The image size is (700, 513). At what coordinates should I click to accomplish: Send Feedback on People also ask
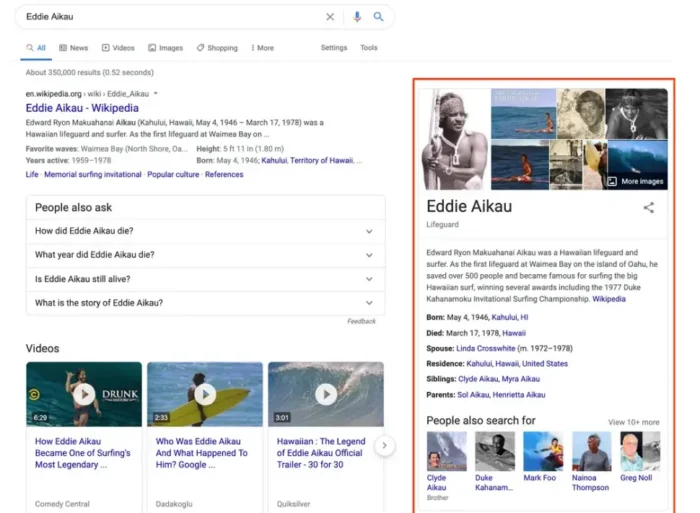coord(361,321)
